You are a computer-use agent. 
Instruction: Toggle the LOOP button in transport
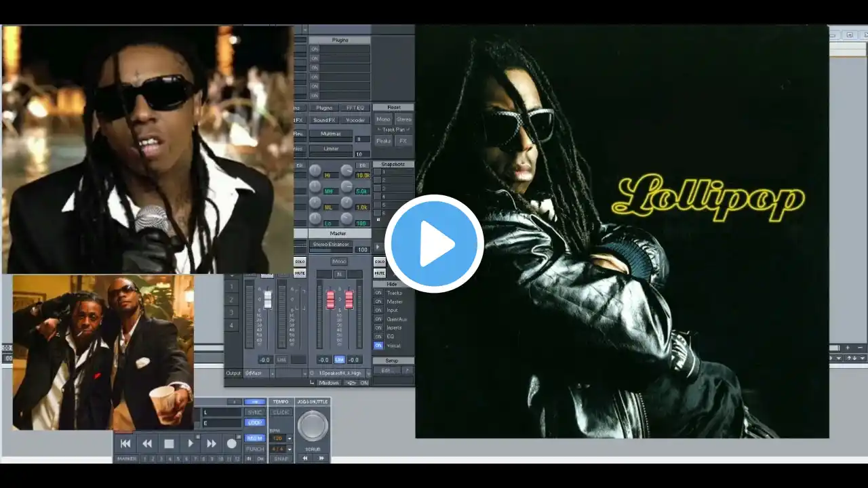tap(255, 422)
